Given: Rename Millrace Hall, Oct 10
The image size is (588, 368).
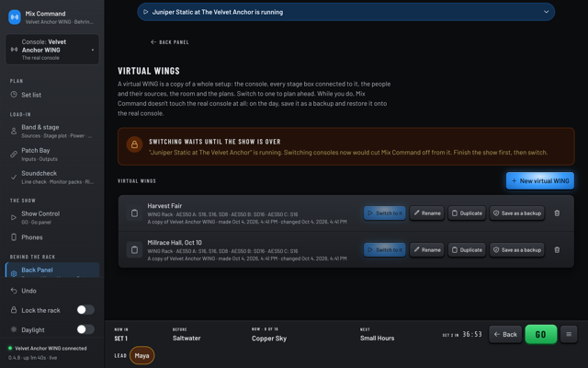Looking at the screenshot, I should pyautogui.click(x=426, y=250).
